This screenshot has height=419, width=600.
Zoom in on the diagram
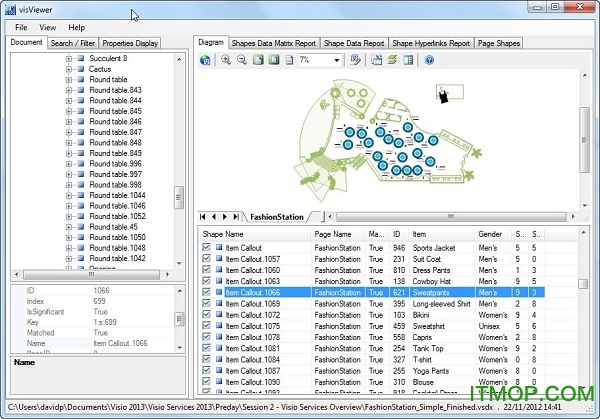pyautogui.click(x=226, y=60)
